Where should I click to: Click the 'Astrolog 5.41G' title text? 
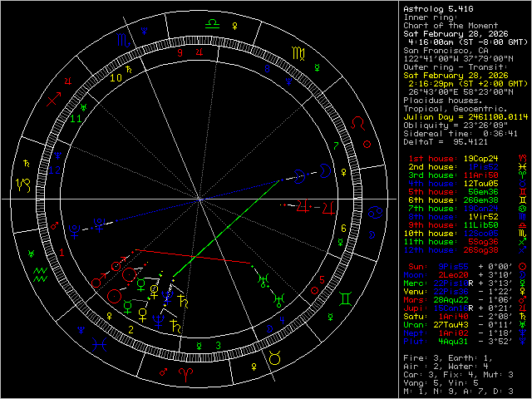click(x=438, y=9)
